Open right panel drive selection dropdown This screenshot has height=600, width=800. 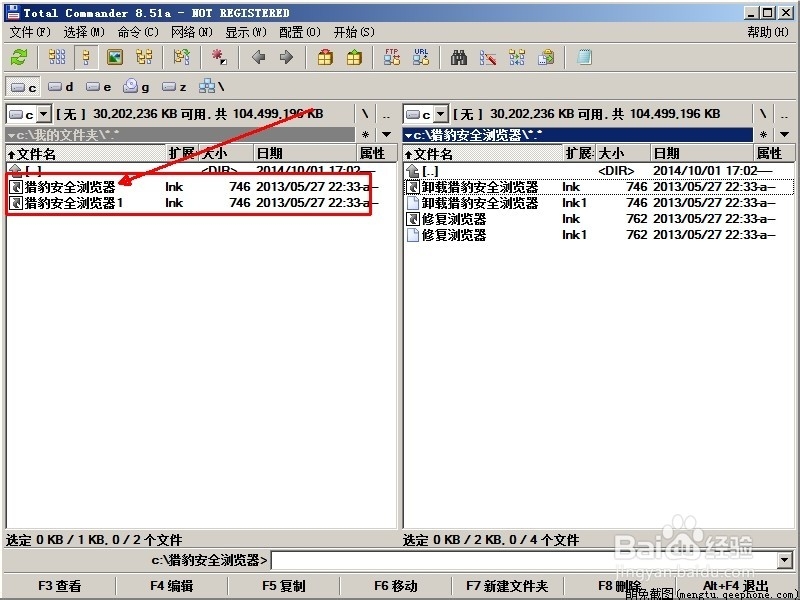441,114
